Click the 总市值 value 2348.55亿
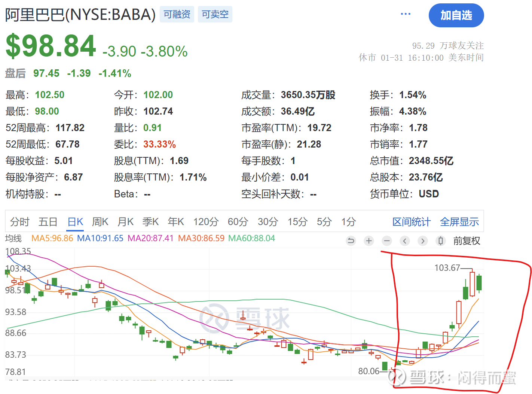 pyautogui.click(x=431, y=161)
